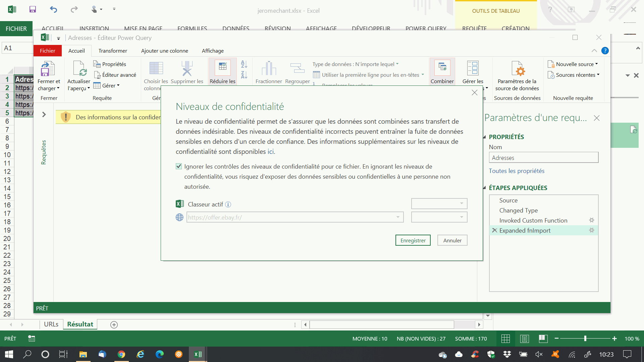The image size is (644, 362).
Task: Click the Nom field containing Adresses
Action: pos(543,158)
